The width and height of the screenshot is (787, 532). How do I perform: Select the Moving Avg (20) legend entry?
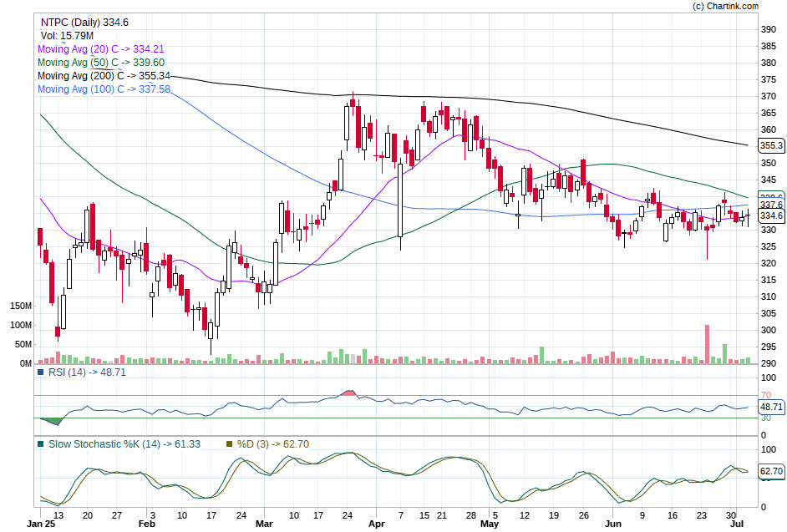(x=101, y=49)
